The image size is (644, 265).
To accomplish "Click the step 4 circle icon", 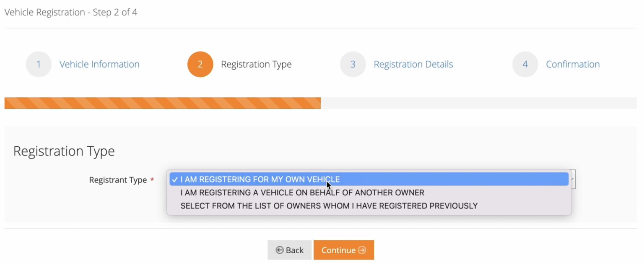I will click(x=525, y=64).
